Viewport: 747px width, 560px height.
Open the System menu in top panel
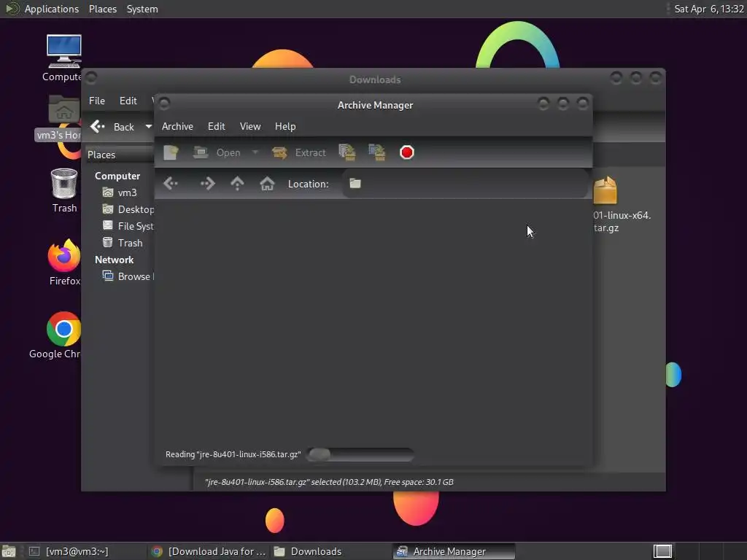tap(142, 9)
